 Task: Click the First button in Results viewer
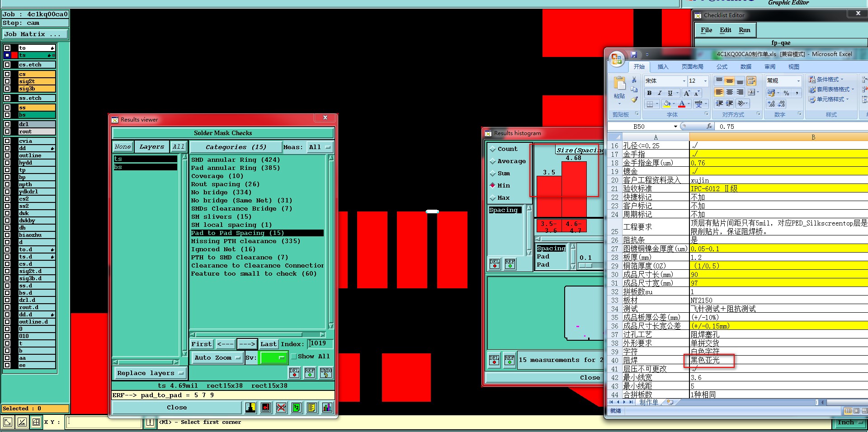[201, 344]
